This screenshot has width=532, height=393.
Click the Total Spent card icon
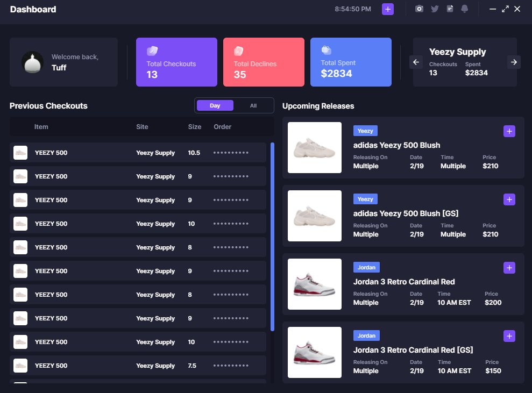326,50
